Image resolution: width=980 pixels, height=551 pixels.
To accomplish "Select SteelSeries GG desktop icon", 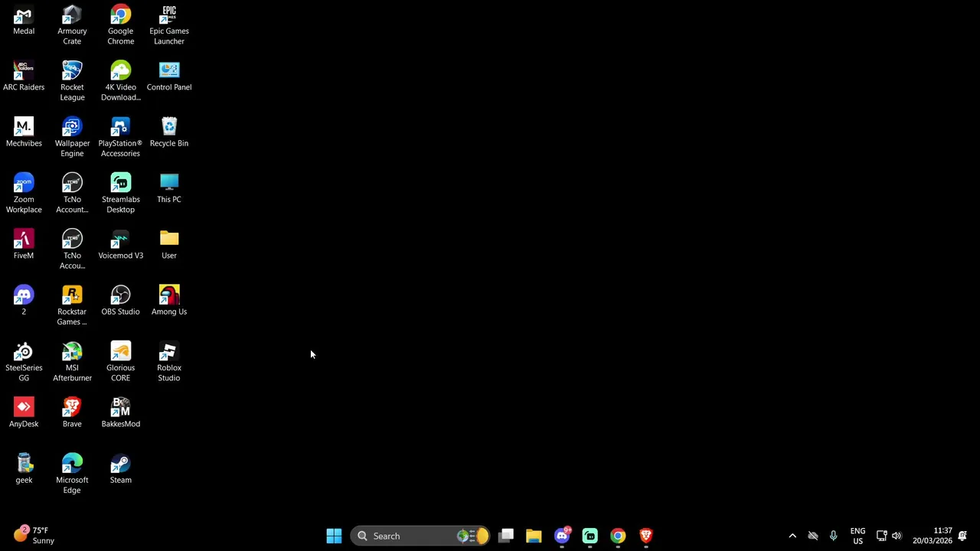I will 24,362.
